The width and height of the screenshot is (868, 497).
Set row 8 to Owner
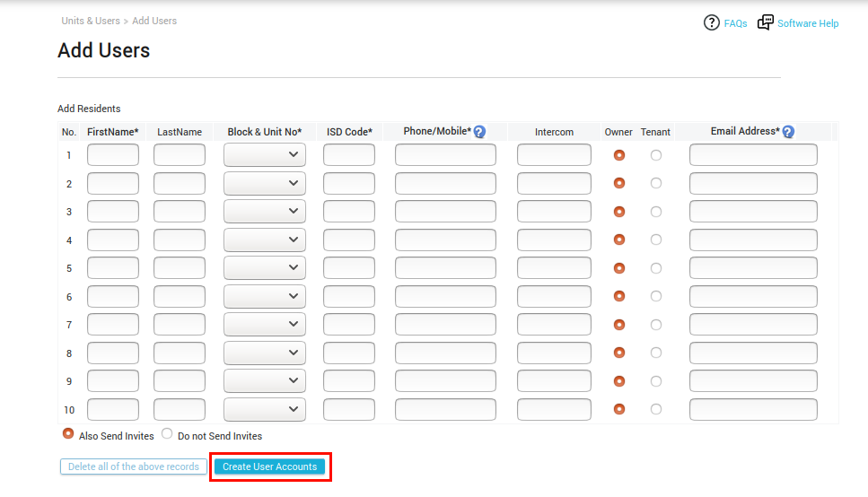pyautogui.click(x=619, y=353)
